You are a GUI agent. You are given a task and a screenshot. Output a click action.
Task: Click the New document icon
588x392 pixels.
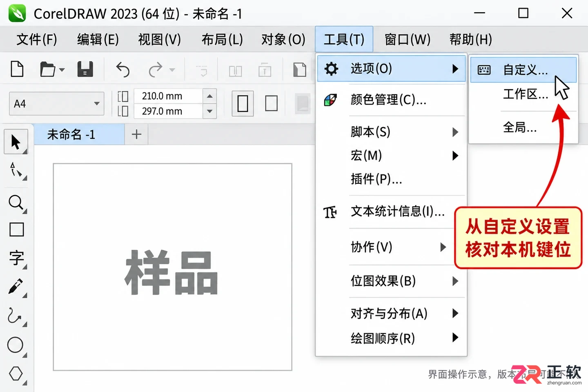pos(17,69)
